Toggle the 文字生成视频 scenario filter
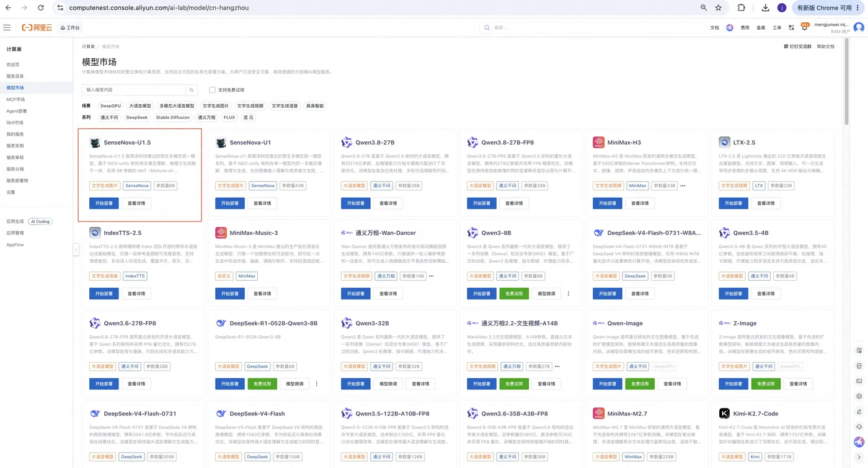Viewport: 868px width, 468px height. pos(250,106)
